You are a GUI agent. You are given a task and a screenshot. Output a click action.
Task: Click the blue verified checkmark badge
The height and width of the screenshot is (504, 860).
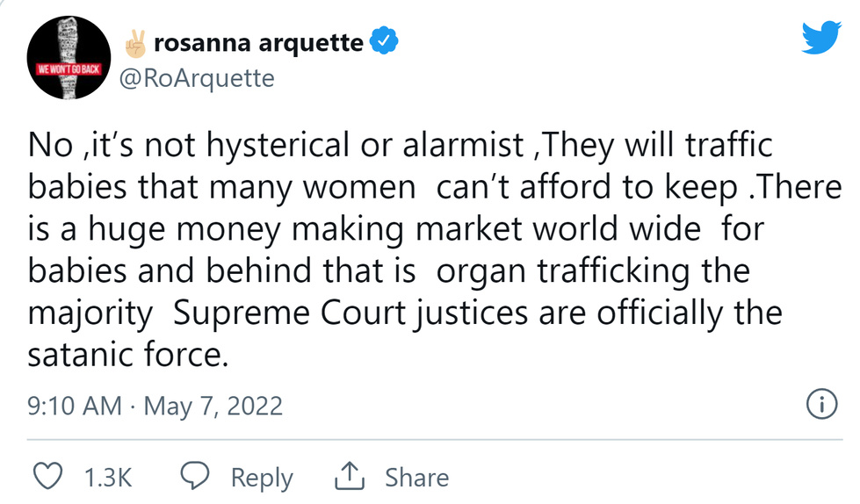click(384, 41)
